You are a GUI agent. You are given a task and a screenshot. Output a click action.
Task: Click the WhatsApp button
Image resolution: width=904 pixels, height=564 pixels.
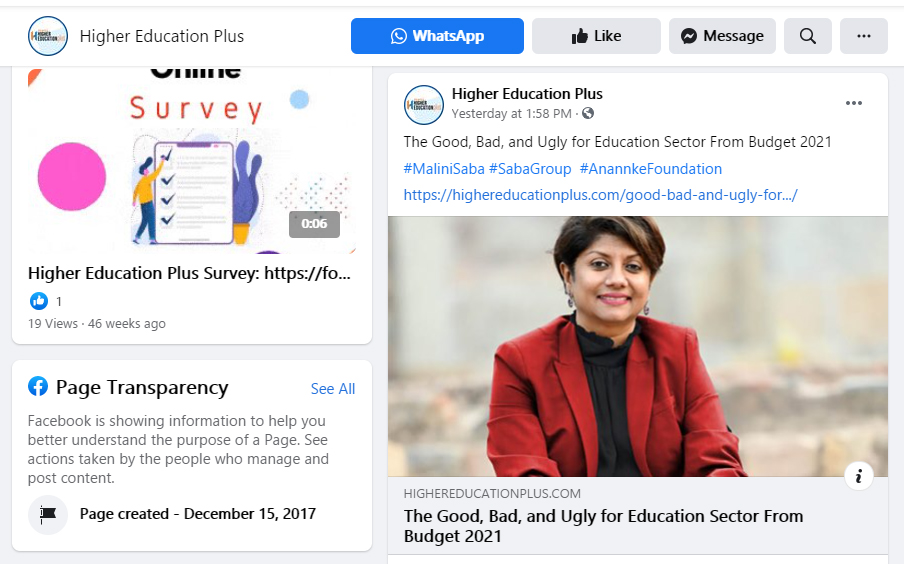click(x=437, y=36)
